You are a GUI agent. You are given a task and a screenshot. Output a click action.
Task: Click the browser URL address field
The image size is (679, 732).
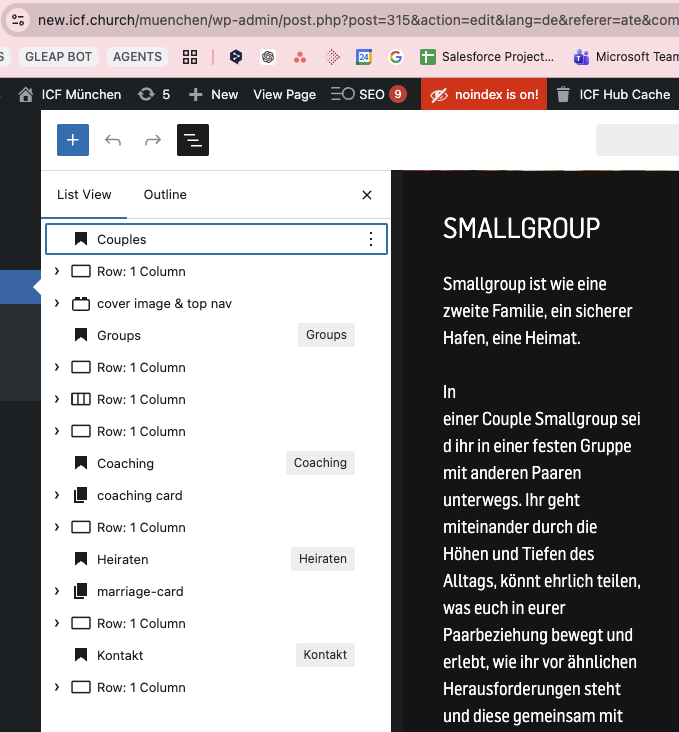pos(350,19)
